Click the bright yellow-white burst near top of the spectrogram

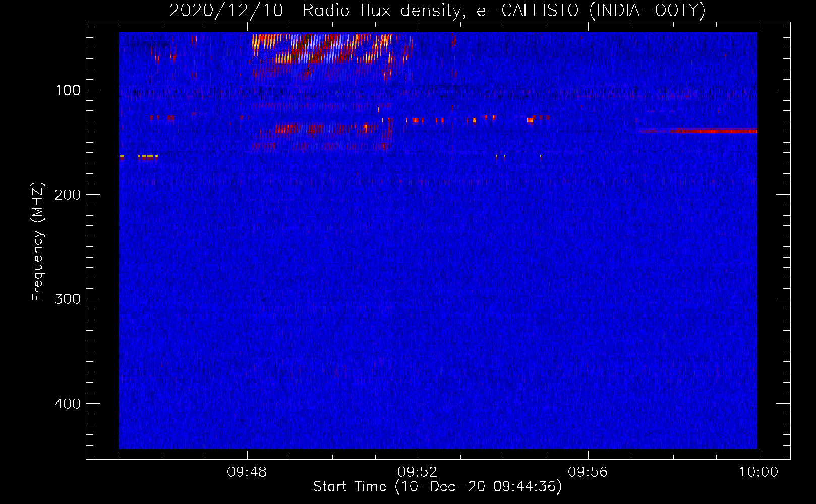coord(323,48)
